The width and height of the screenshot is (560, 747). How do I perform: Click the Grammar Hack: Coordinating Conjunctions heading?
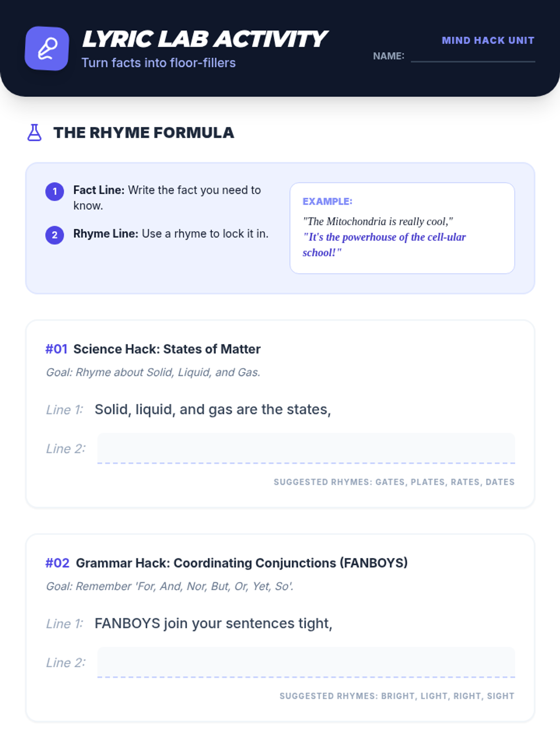click(x=241, y=563)
